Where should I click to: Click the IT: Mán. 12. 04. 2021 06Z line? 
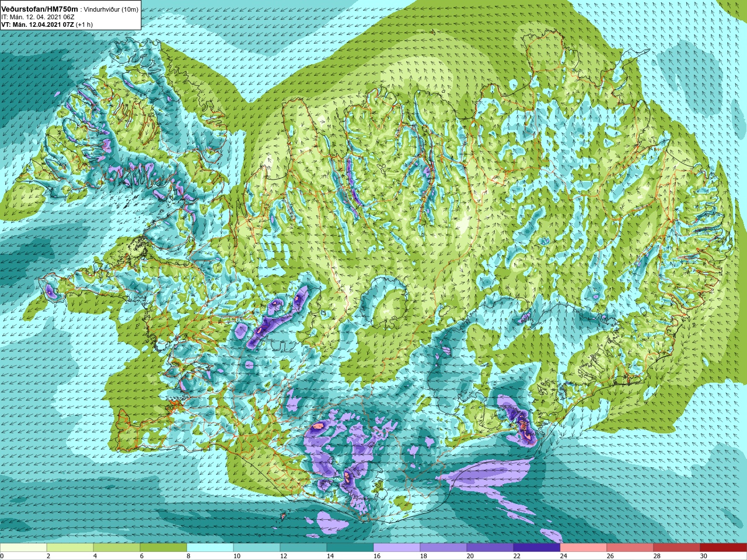(x=38, y=17)
